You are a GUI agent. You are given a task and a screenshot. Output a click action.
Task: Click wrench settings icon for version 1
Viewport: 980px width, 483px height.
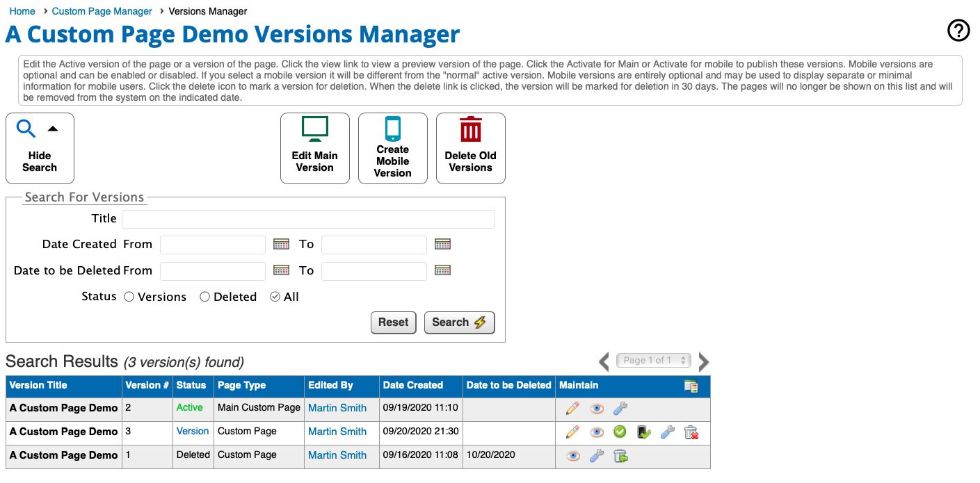click(x=597, y=456)
